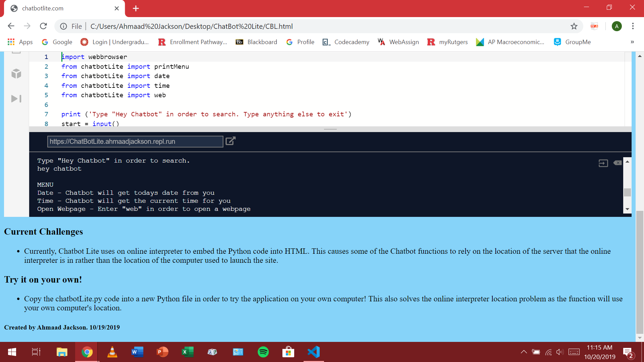Screen dimensions: 644x362
Task: Click the packages cube icon in sidebar
Action: click(x=16, y=74)
